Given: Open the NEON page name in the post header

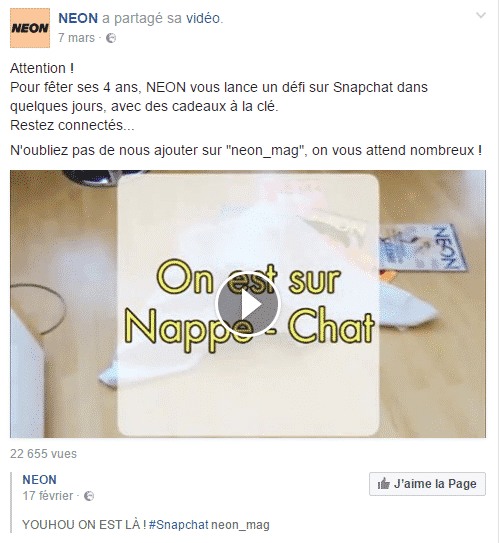Looking at the screenshot, I should 78,18.
